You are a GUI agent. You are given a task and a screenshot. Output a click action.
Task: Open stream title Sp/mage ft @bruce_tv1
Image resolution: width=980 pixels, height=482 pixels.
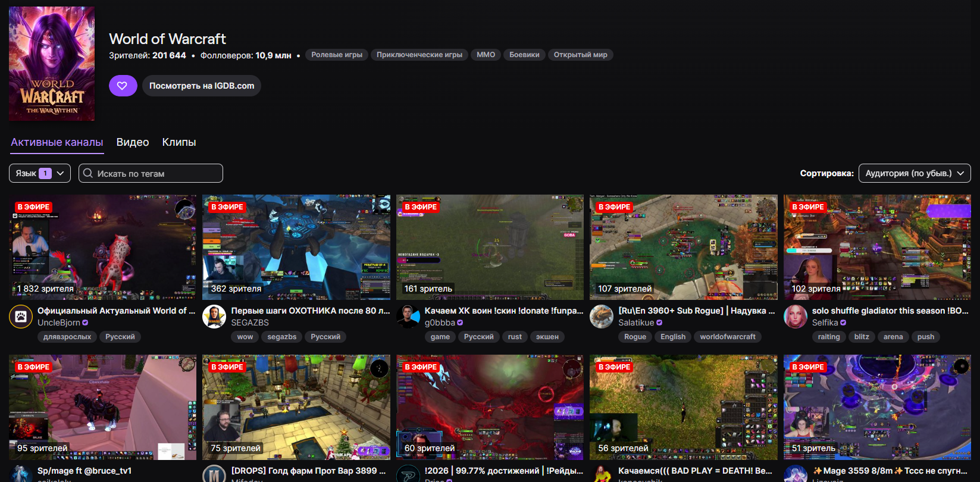(84, 471)
